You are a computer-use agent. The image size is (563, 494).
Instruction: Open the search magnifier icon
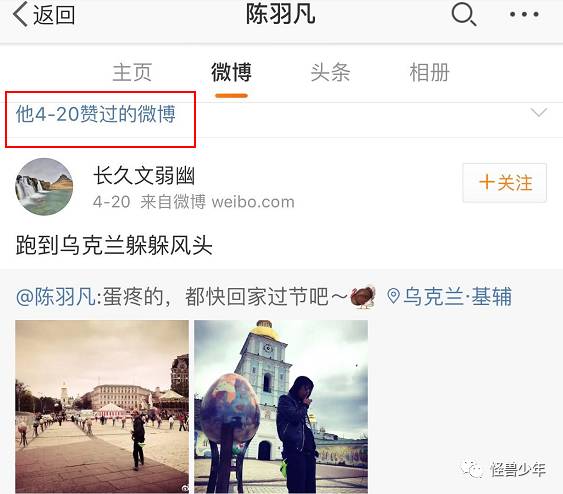pos(464,14)
